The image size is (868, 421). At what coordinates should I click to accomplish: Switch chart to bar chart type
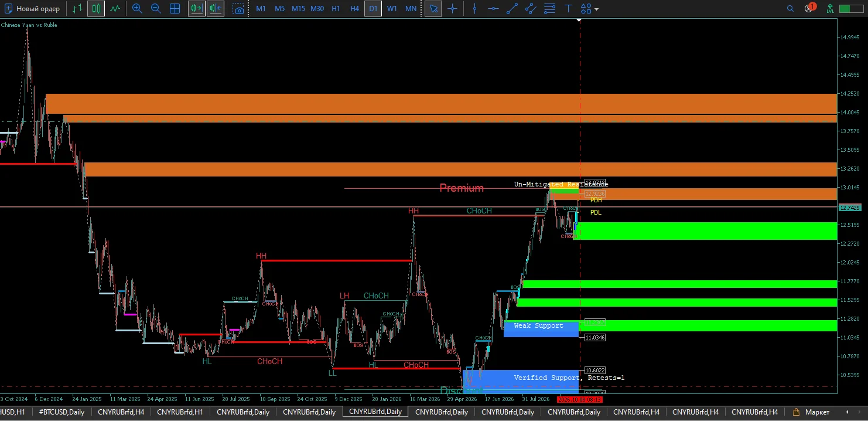pos(77,9)
